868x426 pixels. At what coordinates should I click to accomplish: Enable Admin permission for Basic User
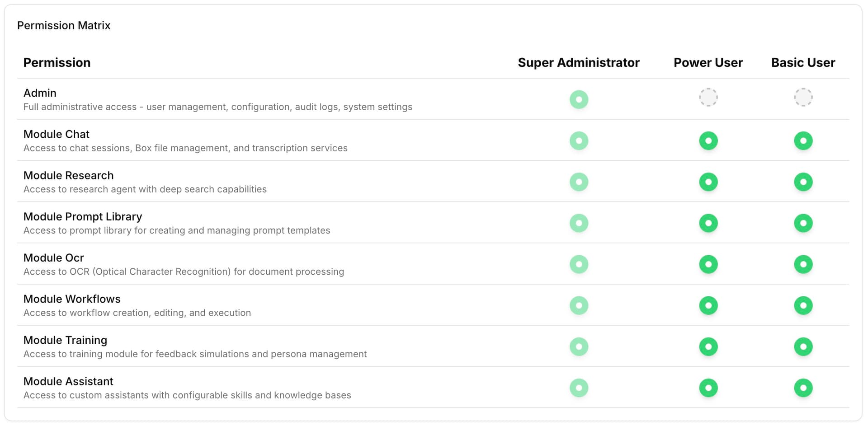coord(803,97)
